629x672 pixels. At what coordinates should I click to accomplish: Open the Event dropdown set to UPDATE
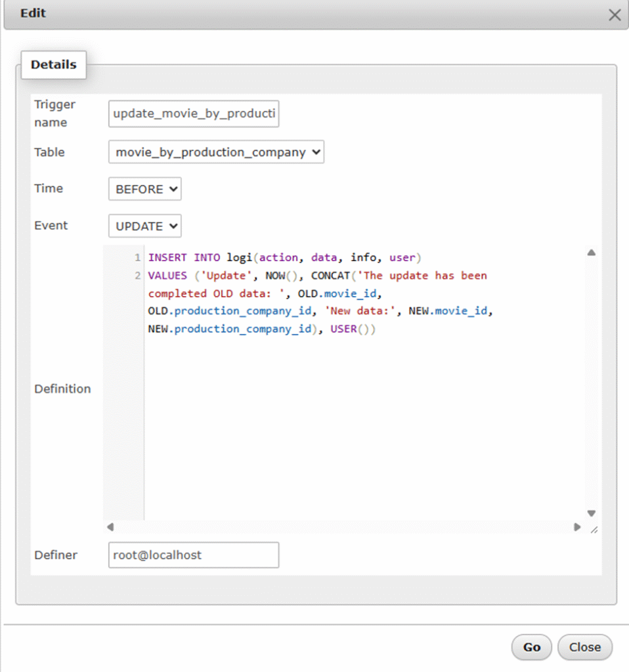pos(145,226)
